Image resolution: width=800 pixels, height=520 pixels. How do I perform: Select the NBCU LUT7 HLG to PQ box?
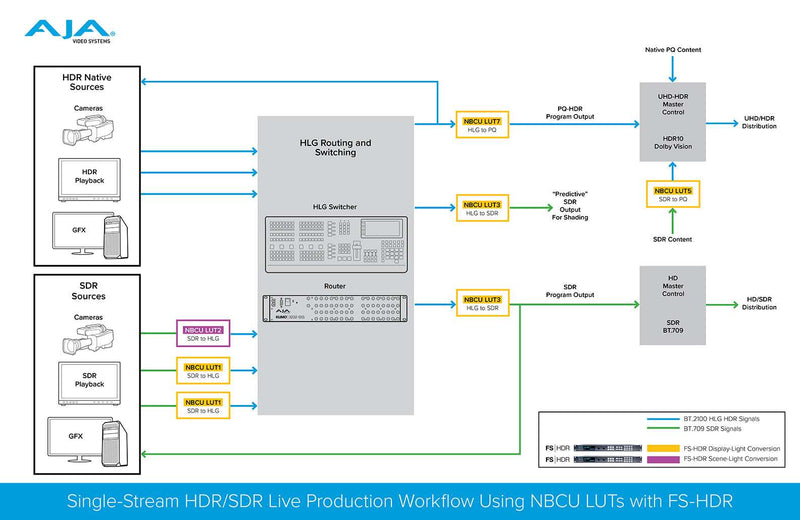tap(482, 124)
